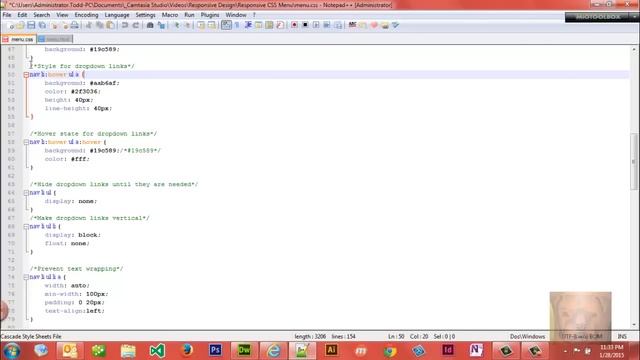Open Find with the binoculars icon
640x360 pixels.
click(x=150, y=25)
